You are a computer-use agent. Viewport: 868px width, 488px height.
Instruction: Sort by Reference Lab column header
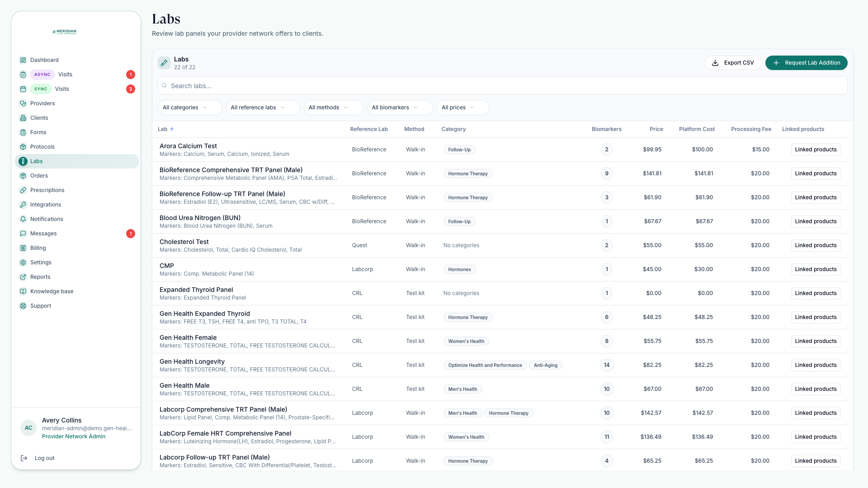point(369,129)
